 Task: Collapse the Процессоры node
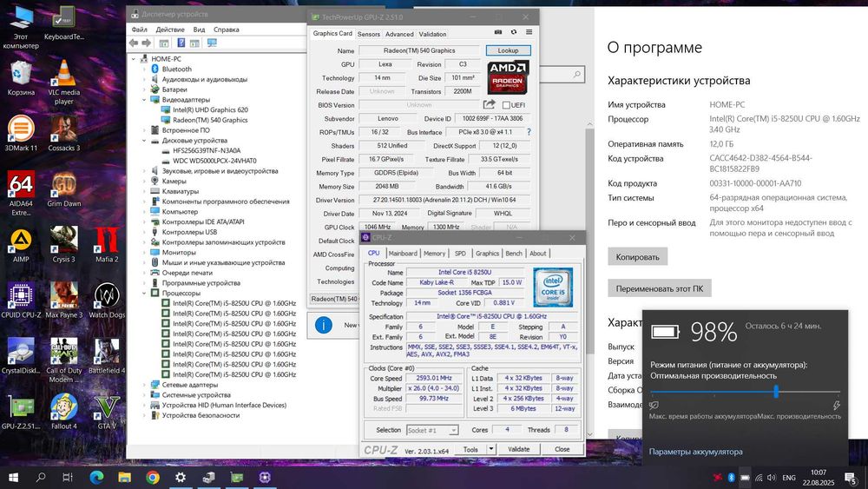point(144,293)
